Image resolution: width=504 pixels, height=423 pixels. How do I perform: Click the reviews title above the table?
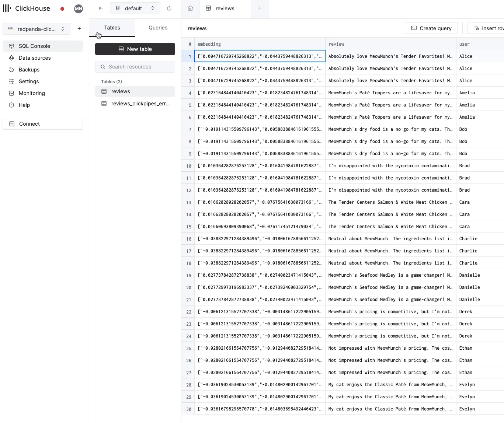tap(197, 28)
